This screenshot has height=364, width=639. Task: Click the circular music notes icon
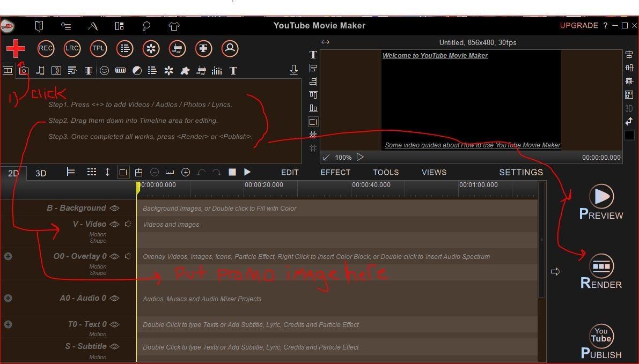(177, 49)
